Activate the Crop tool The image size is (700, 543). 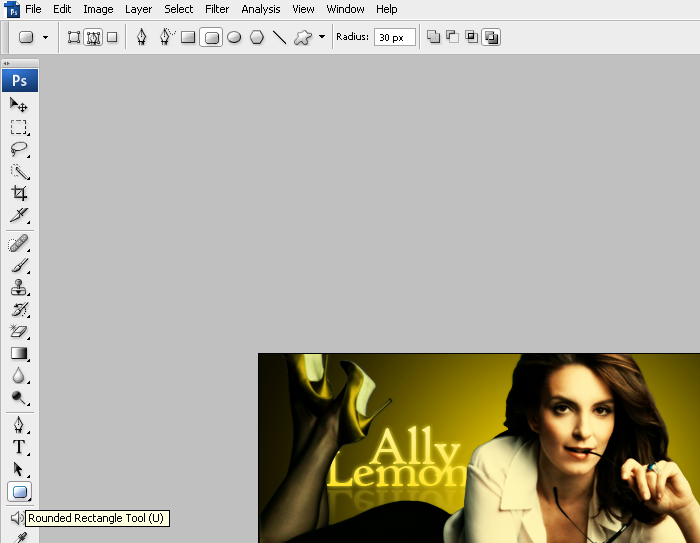click(19, 193)
